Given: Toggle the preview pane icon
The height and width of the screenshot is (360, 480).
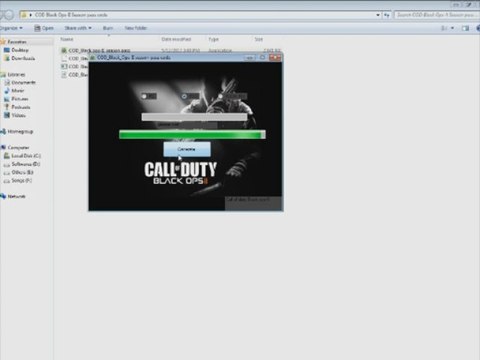Looking at the screenshot, I should coord(465,28).
